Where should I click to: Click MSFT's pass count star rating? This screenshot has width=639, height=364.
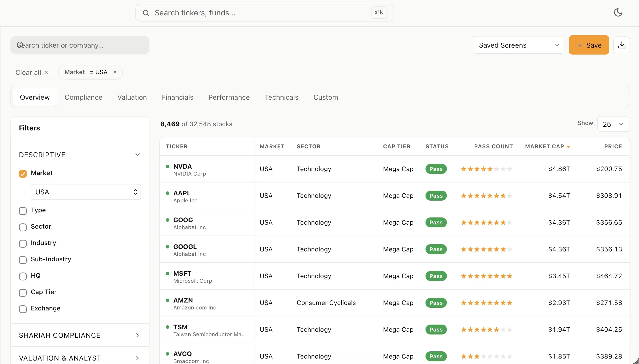487,276
